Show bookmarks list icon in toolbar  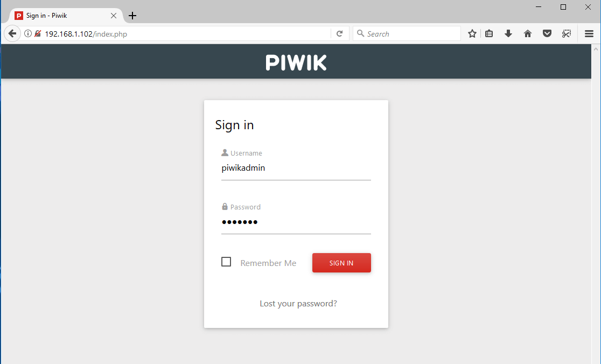coord(489,34)
